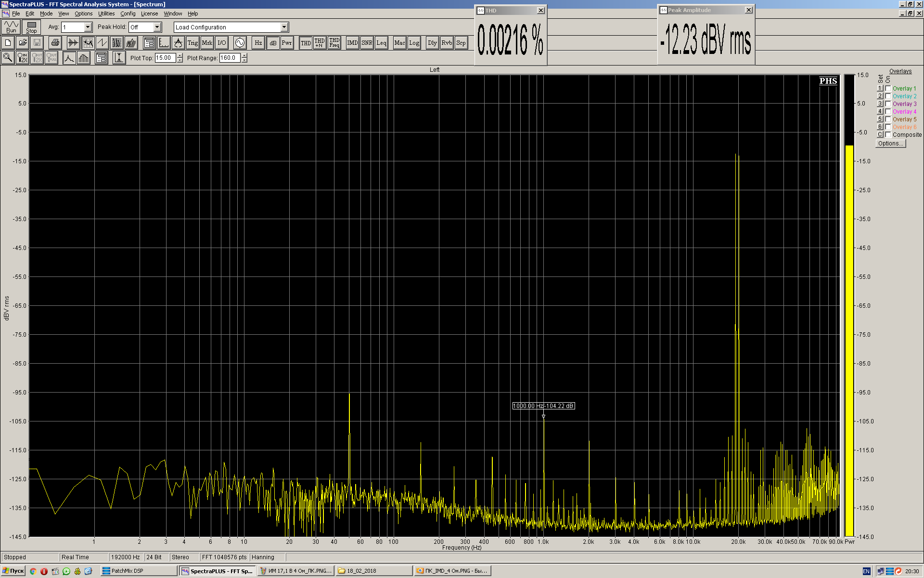
Task: Open the scaling settings icon
Action: [164, 43]
